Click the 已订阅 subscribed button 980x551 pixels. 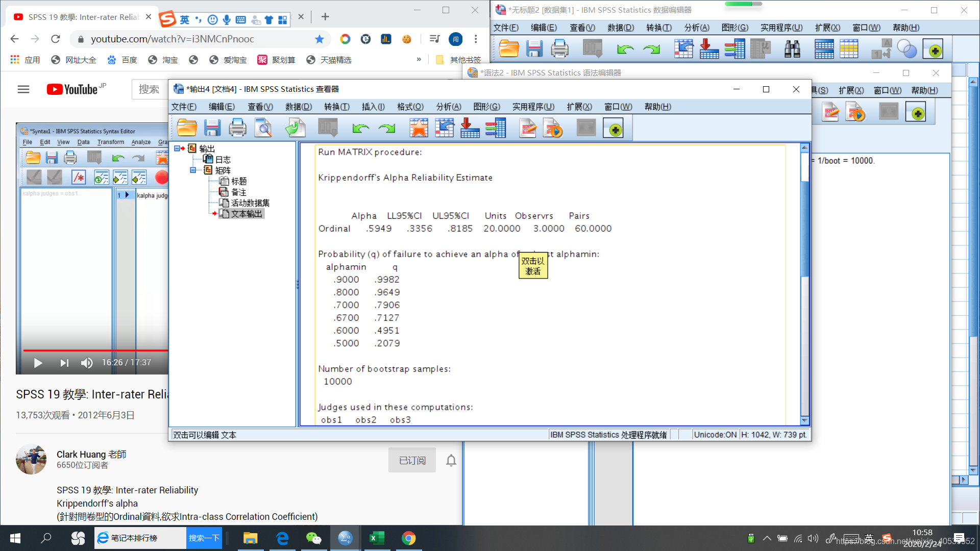click(412, 460)
